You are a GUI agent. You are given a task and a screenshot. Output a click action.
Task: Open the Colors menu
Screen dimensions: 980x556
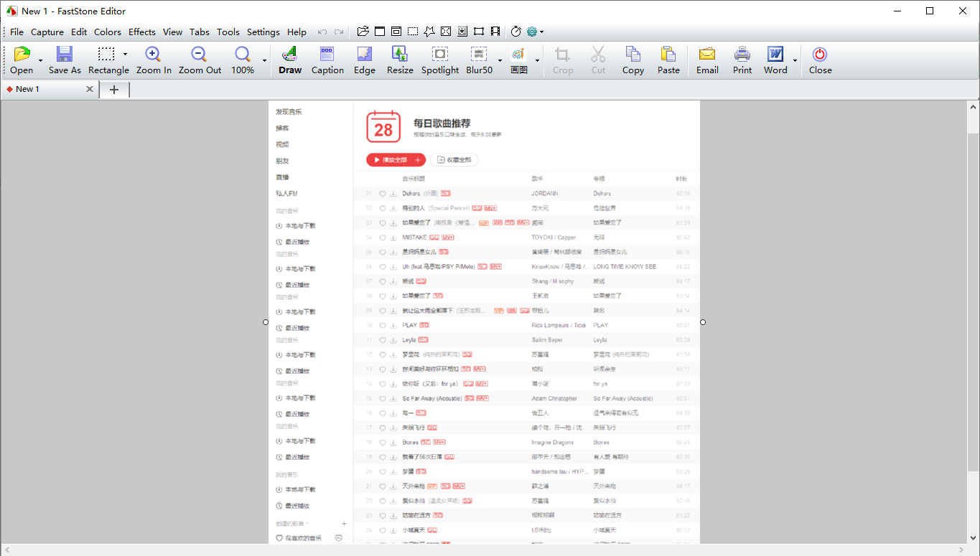[108, 32]
